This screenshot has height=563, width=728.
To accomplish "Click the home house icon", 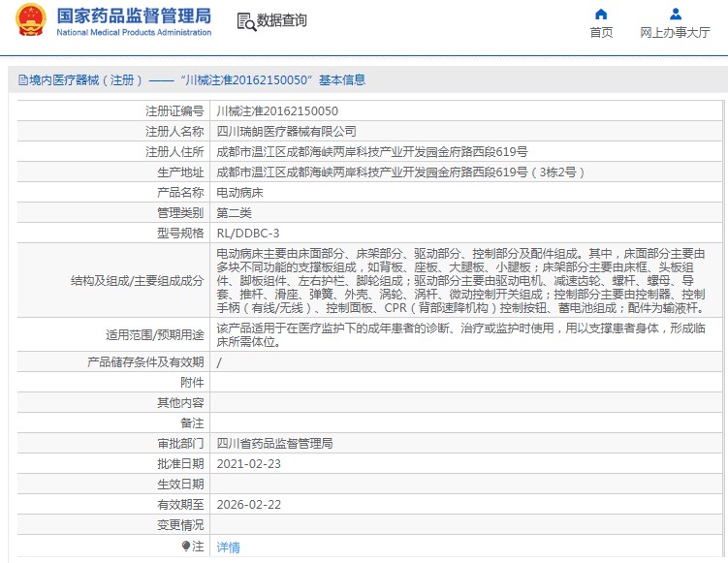I will click(601, 14).
